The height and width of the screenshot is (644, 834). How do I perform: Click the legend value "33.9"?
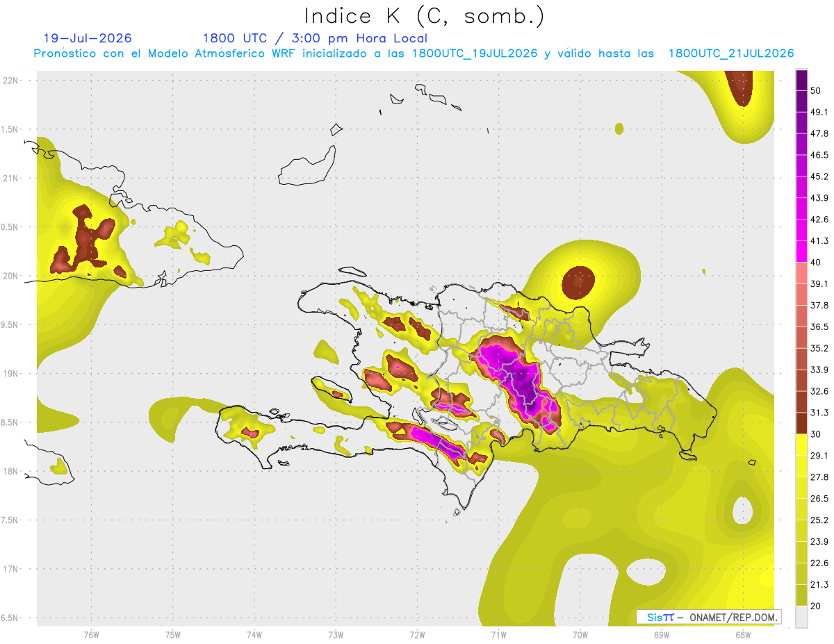[x=819, y=370]
